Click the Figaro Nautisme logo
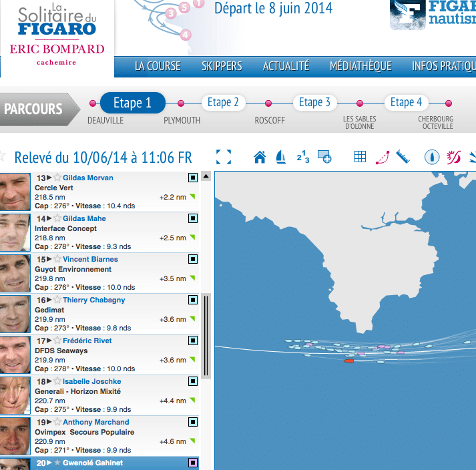The width and height of the screenshot is (476, 470). click(433, 15)
